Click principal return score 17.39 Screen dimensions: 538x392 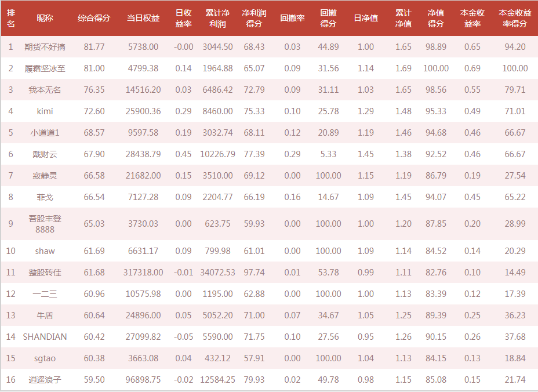[515, 294]
